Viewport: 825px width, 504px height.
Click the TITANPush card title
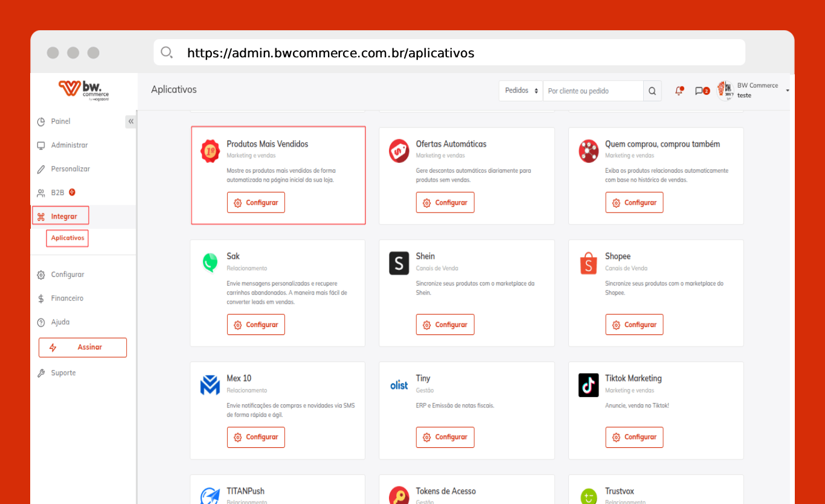246,491
